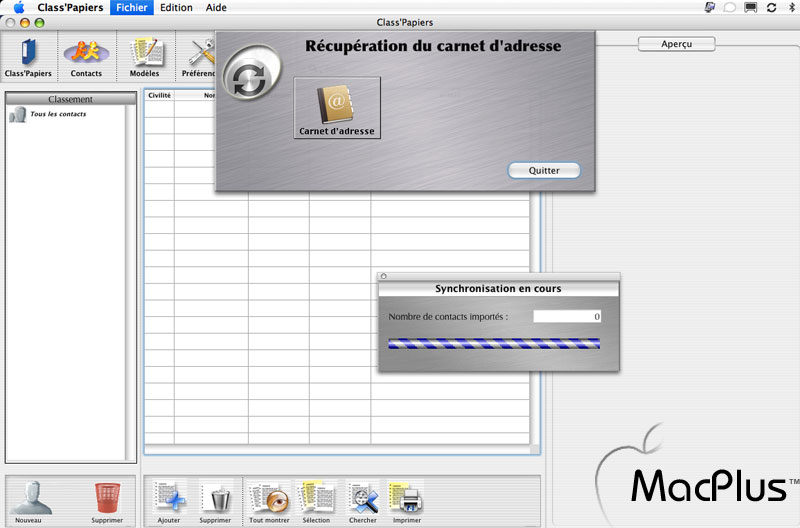Screen dimensions: 800x528
Task: Open the Edition menu
Action: [176, 7]
